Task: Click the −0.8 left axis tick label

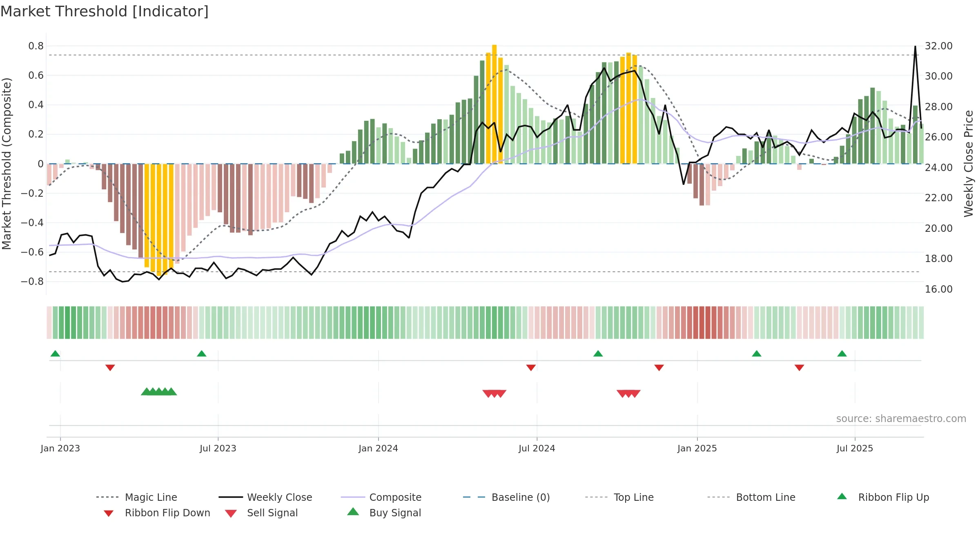Action: tap(32, 282)
